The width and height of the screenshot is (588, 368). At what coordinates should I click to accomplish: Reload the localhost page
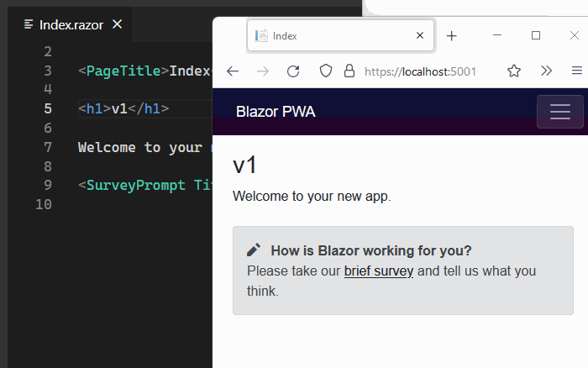tap(293, 71)
